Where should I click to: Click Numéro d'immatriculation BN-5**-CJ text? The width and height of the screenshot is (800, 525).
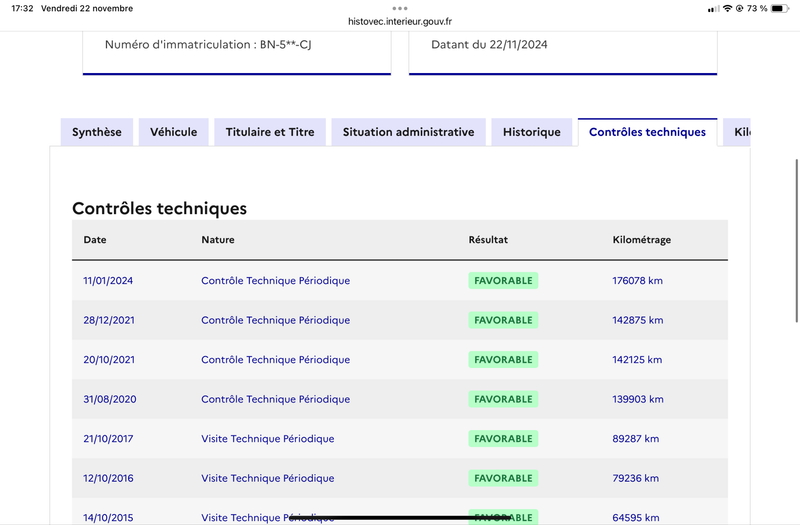tap(208, 45)
